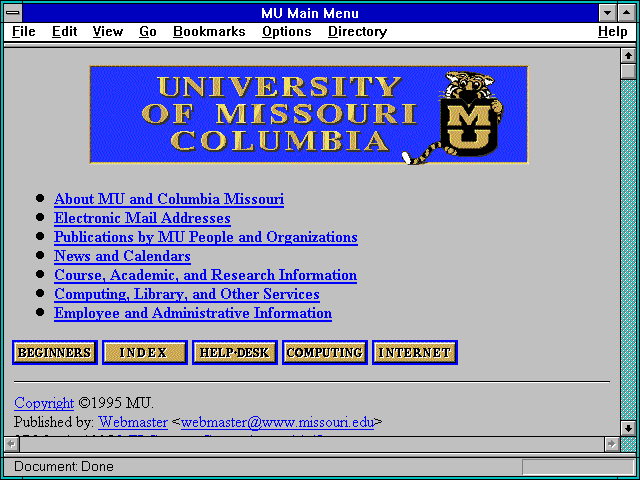Open the File menu

[24, 32]
